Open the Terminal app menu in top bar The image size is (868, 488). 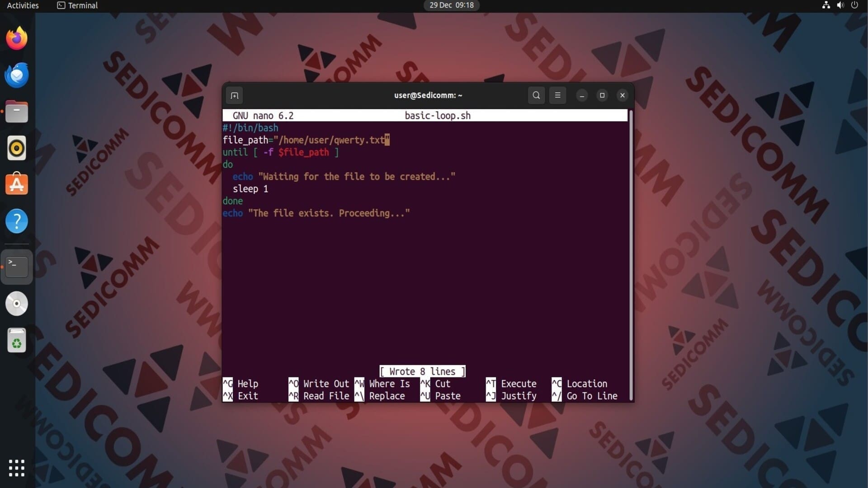coord(77,5)
